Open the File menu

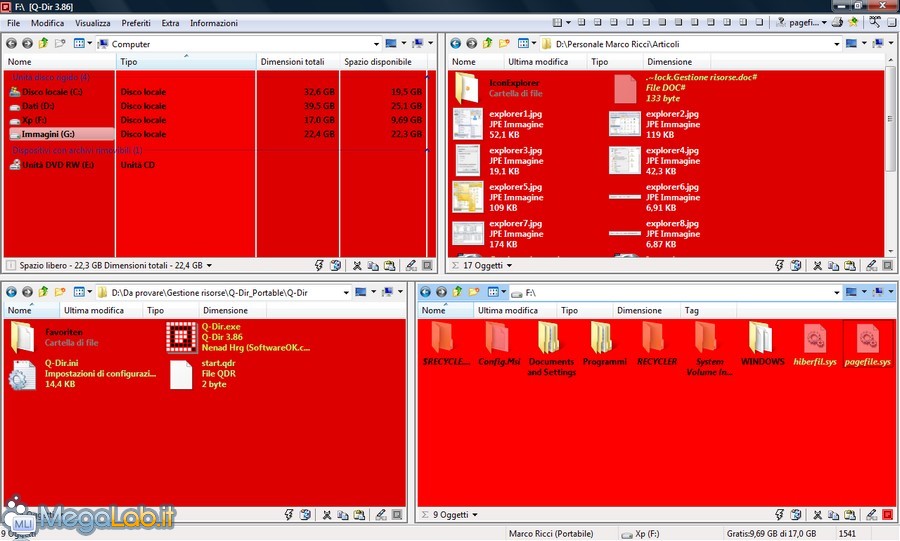coord(13,23)
